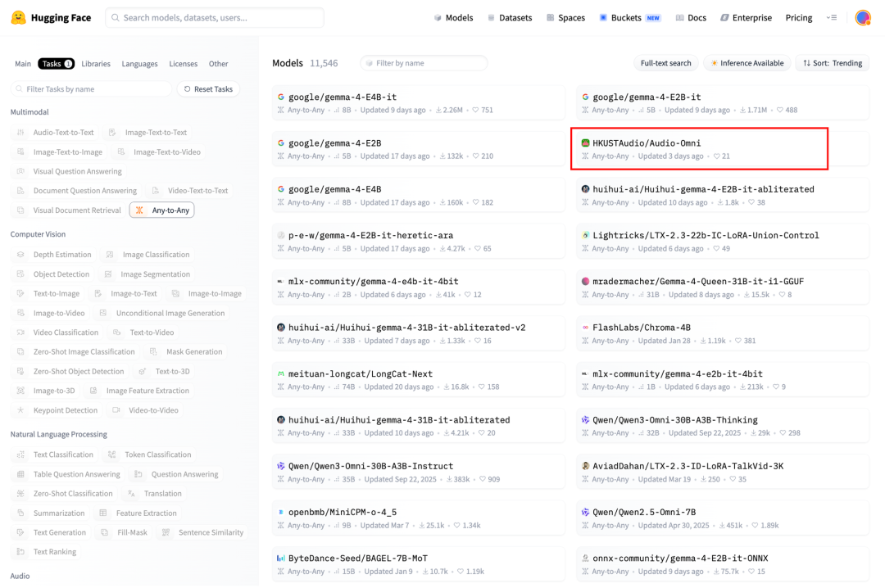Click the openbmb avatar icon
This screenshot has width=885, height=588.
coord(280,513)
